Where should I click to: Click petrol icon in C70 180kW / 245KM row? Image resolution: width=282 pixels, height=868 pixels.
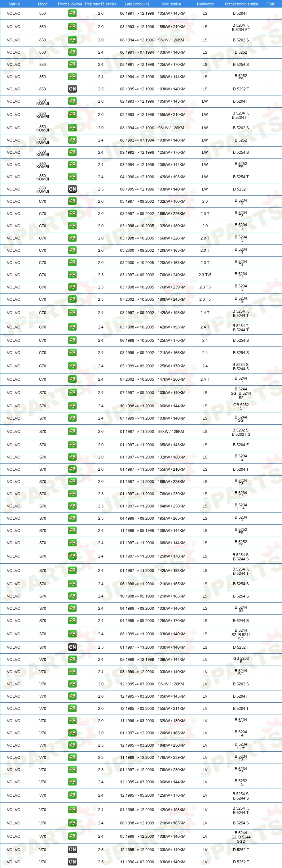coord(72,299)
